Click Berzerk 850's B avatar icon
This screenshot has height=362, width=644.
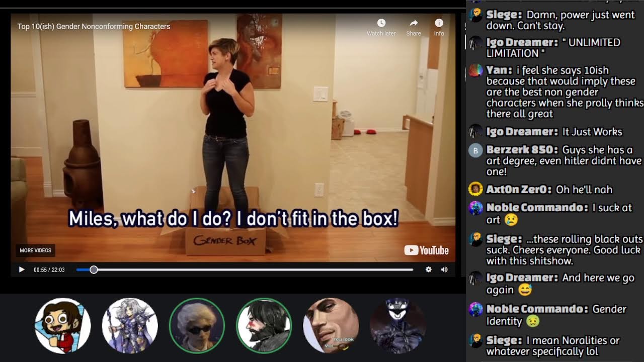click(475, 150)
